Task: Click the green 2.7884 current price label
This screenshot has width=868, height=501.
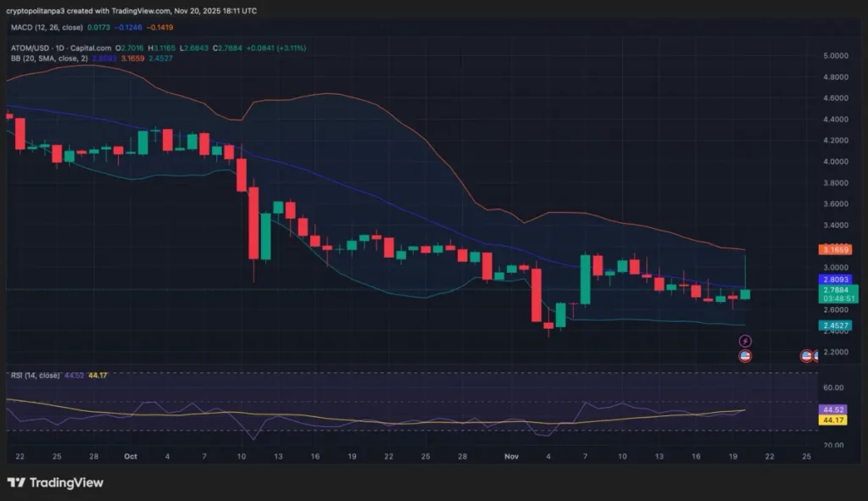Action: click(x=839, y=290)
